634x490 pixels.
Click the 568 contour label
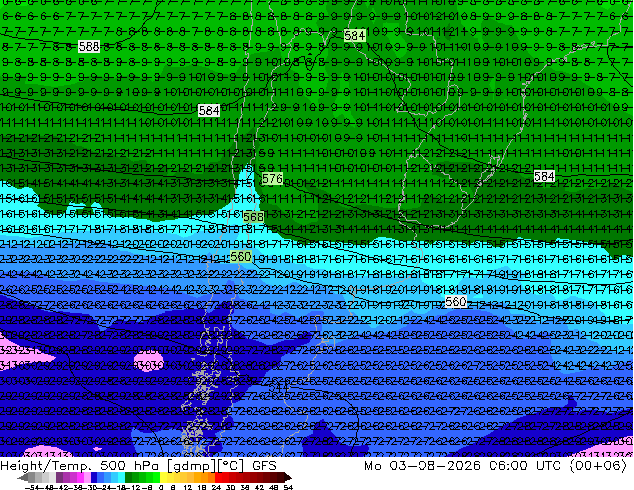click(254, 217)
